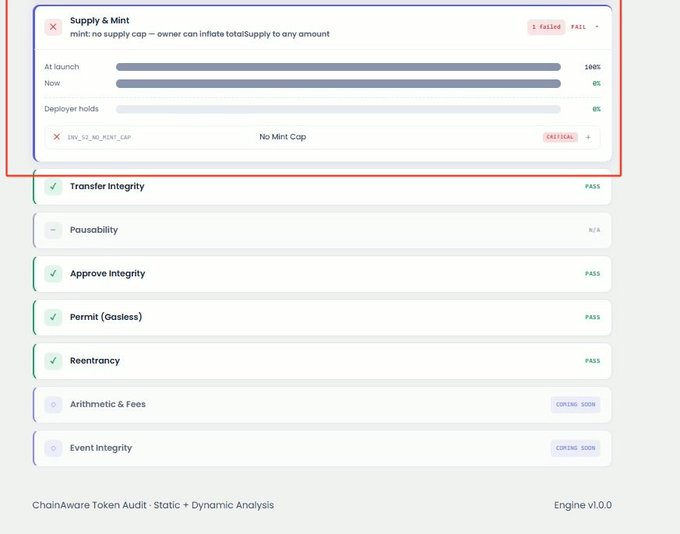Click the N/A label on Pausability
Screen dimensions: 680x534
pyautogui.click(x=595, y=230)
